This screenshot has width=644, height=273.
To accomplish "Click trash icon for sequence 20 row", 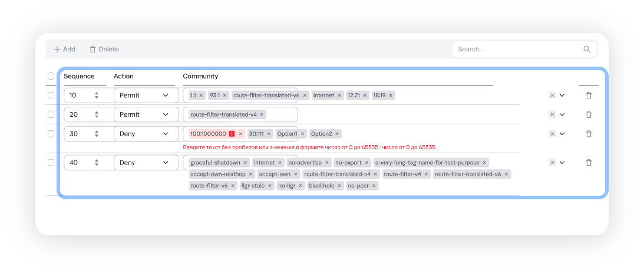I will click(x=589, y=115).
